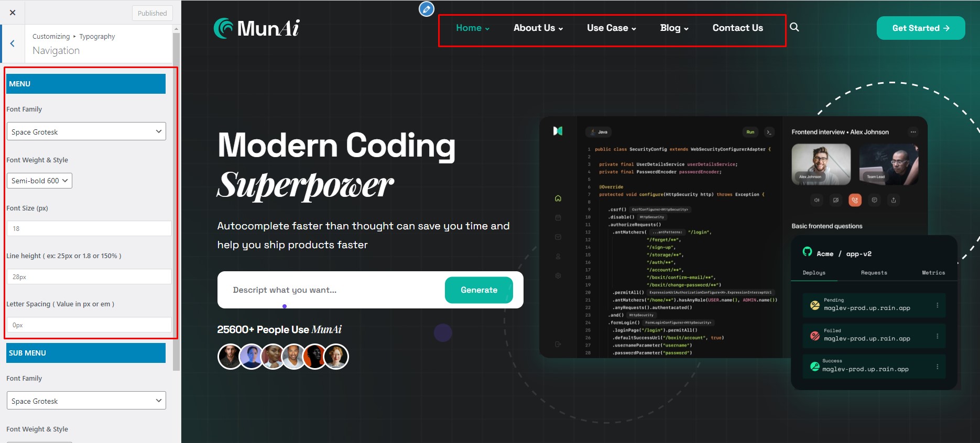Click the Font Size (px) input field
This screenshot has width=980, height=443.
(x=89, y=228)
